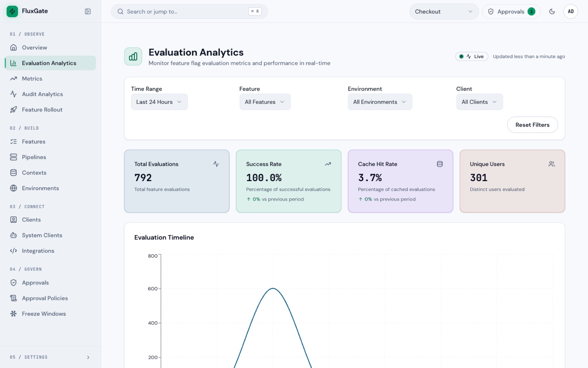Screen dimensions: 588x368
Task: Click Updated less than a minute ago text
Action: [529, 56]
